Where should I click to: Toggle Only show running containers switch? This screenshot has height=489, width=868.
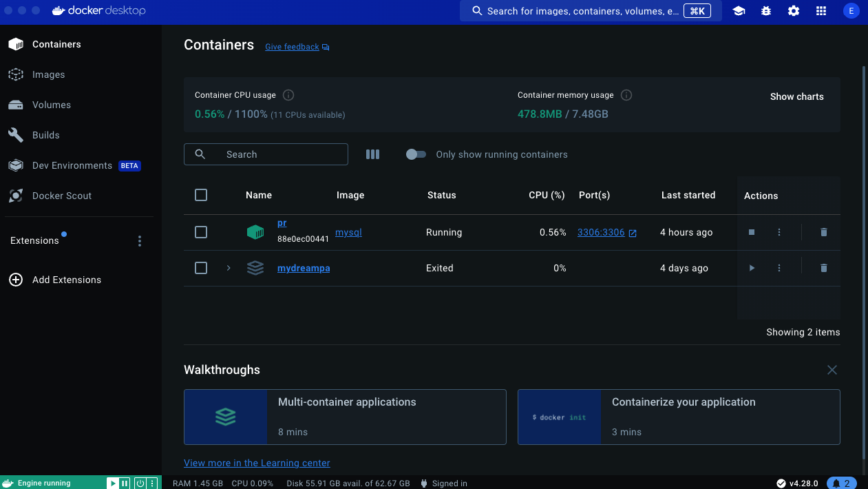(416, 154)
